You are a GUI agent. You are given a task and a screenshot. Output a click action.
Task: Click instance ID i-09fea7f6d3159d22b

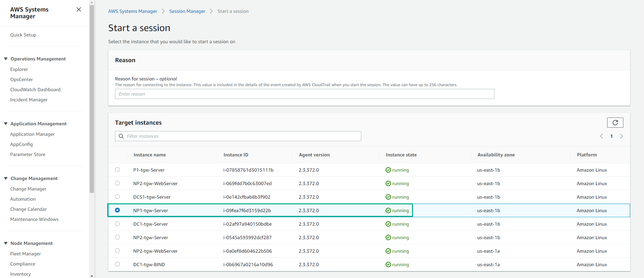[247, 210]
